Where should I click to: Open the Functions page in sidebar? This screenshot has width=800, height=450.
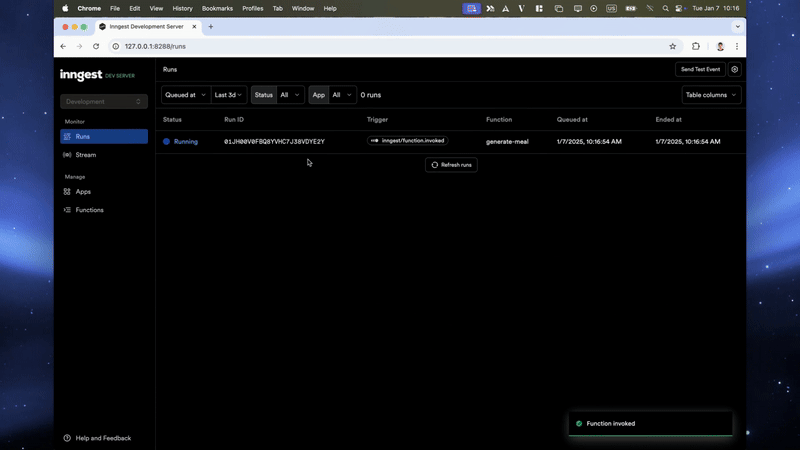point(89,210)
